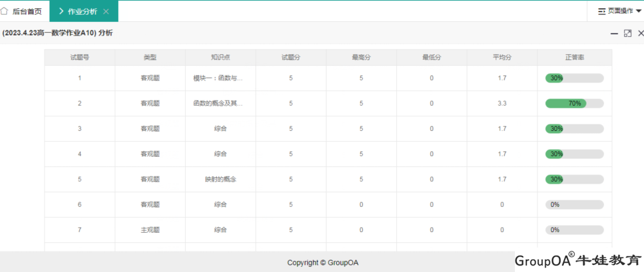Click question 6's 0% accuracy bar
This screenshot has width=644, height=272.
[x=574, y=205]
